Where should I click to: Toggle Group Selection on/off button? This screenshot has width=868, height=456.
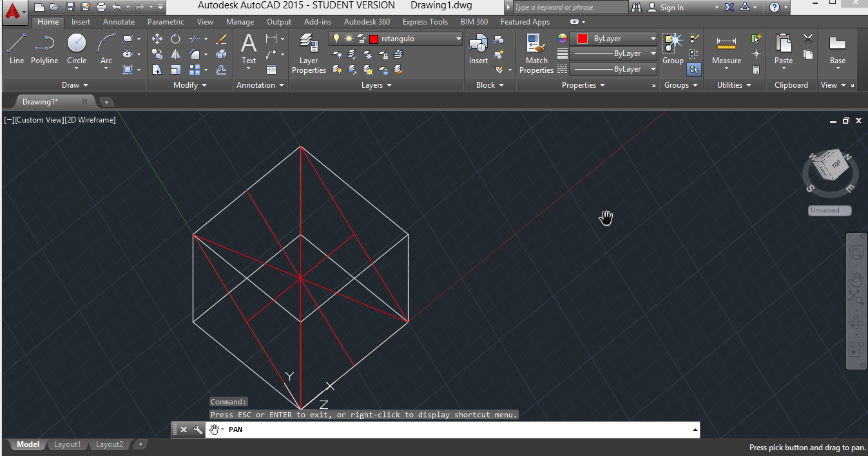694,70
